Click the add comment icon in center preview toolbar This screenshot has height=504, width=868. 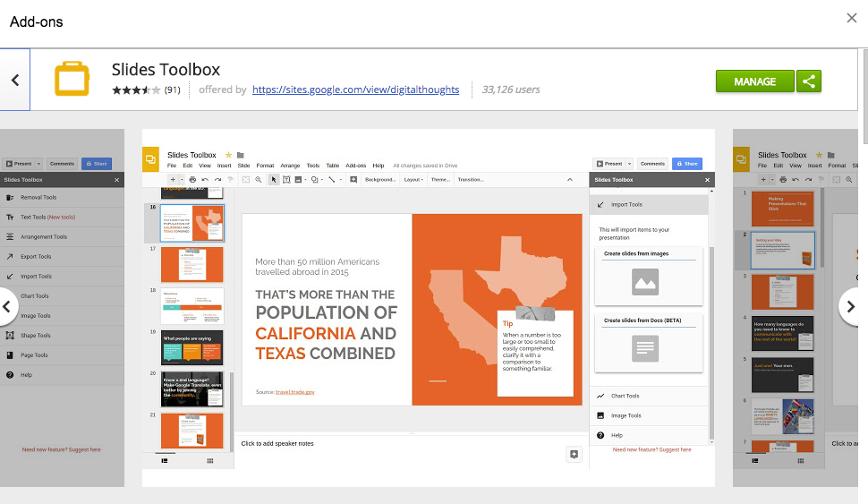353,179
